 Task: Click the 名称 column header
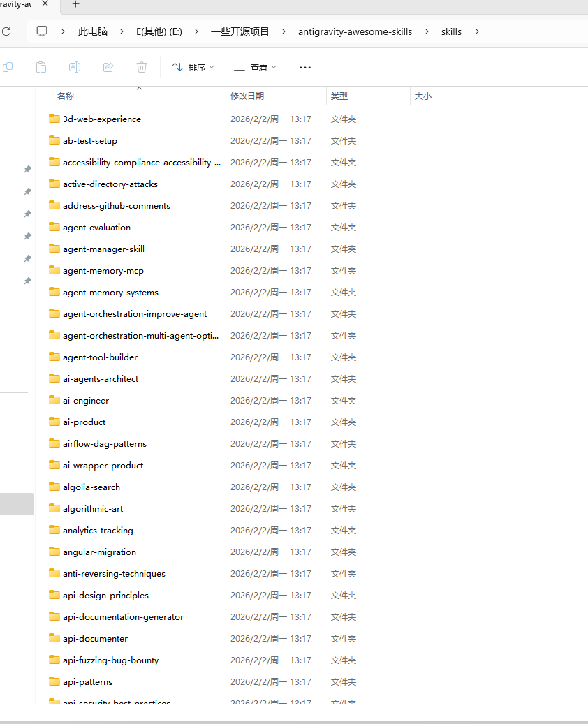(66, 96)
